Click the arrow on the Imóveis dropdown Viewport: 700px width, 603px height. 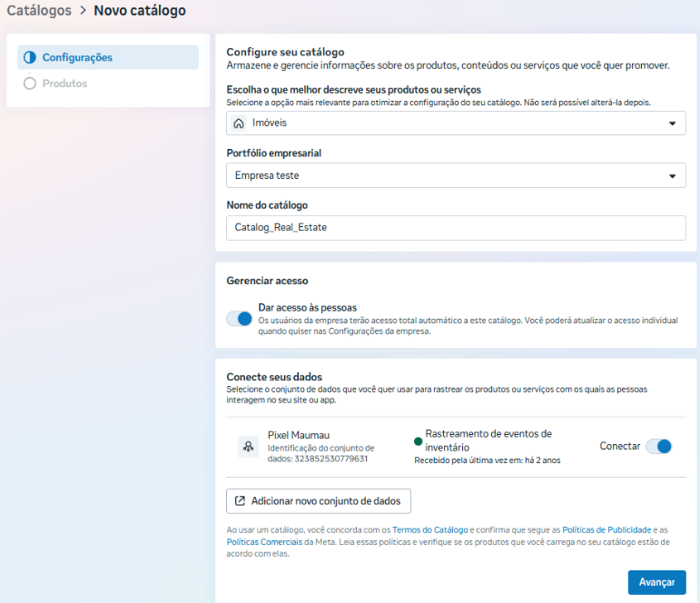tap(673, 124)
